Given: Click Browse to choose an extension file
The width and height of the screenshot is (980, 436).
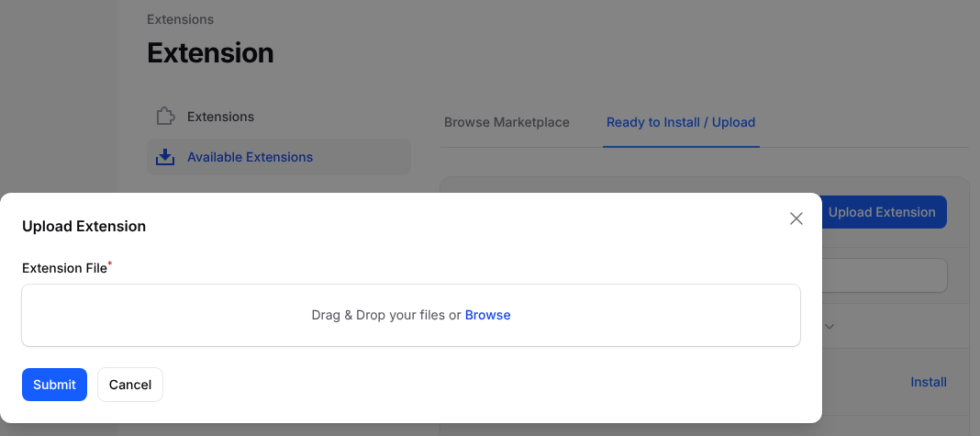Looking at the screenshot, I should (x=487, y=315).
